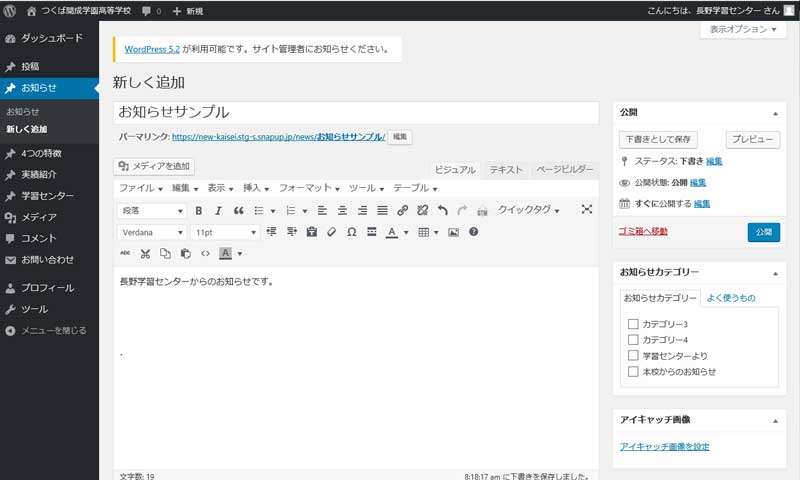Undo the last edit
Screen dimensions: 800x480
pos(442,210)
